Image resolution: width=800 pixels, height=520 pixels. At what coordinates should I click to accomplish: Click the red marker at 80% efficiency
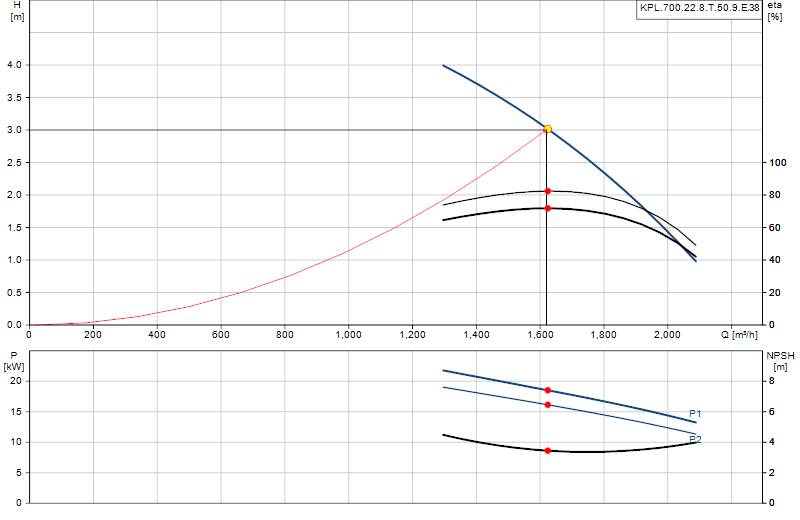[547, 191]
